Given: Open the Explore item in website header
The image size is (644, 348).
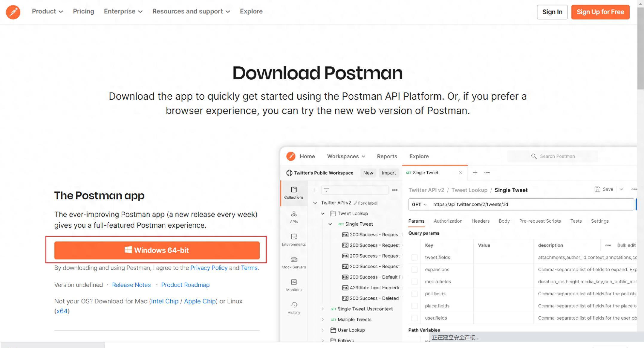Looking at the screenshot, I should point(251,11).
